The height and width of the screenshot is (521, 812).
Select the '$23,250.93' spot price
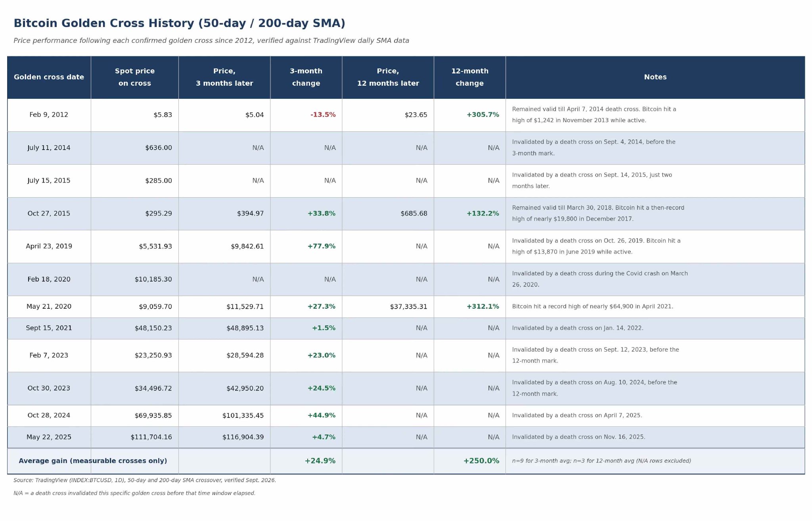[x=153, y=356]
